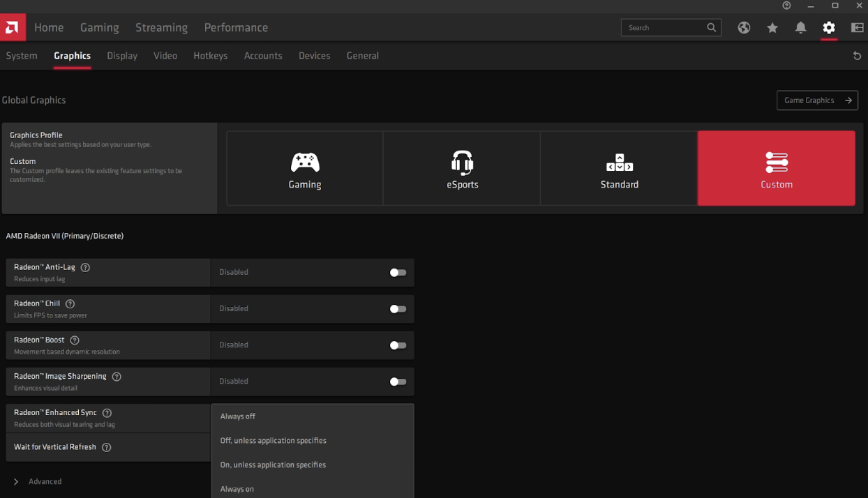Click the Search input field
The width and height of the screenshot is (868, 498).
[663, 28]
